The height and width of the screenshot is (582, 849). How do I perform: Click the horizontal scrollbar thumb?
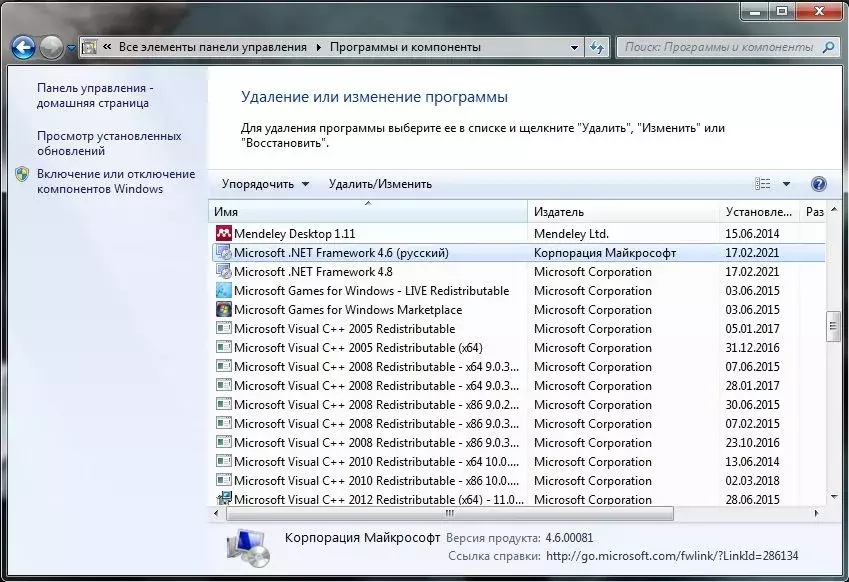pos(450,513)
